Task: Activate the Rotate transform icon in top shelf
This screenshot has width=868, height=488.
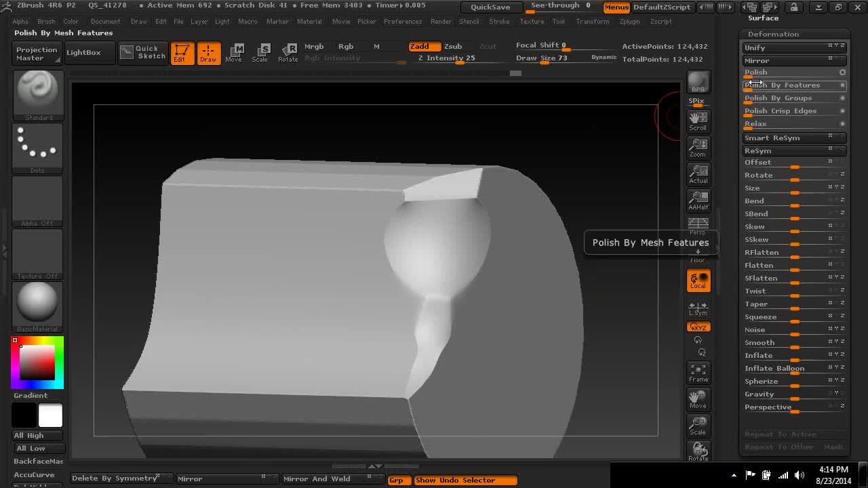Action: [x=288, y=53]
